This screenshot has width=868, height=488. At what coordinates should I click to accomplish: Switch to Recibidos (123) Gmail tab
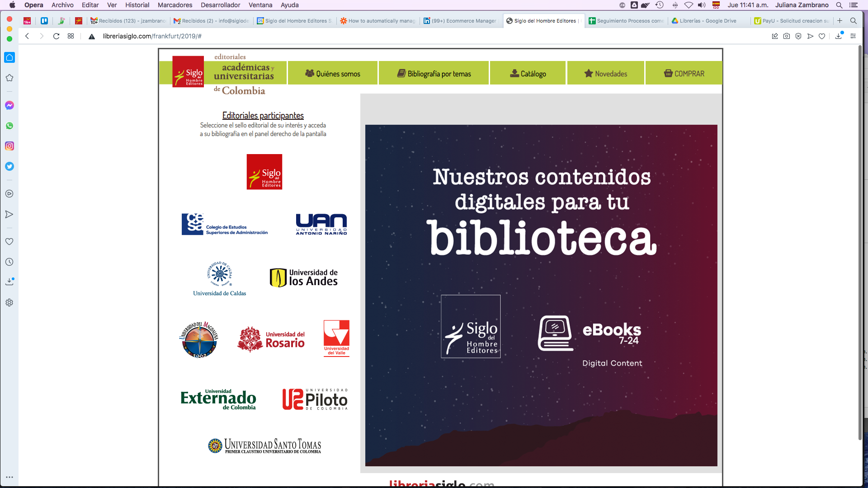tap(128, 21)
